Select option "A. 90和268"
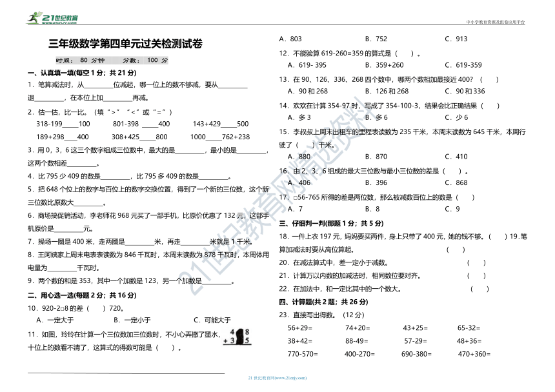 (308, 91)
